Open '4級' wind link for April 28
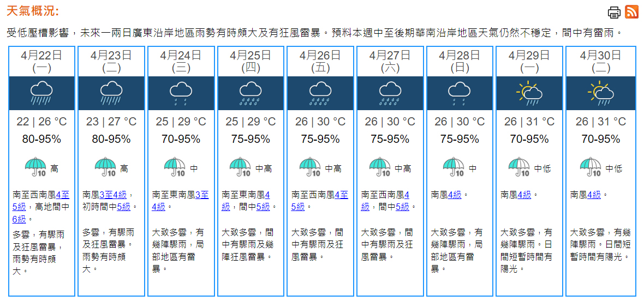644x301 pixels. tap(455, 195)
